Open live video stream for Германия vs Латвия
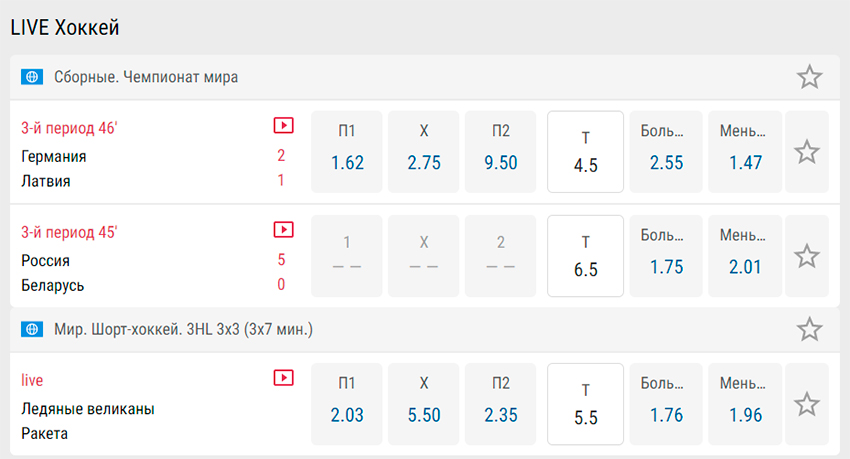The height and width of the screenshot is (459, 850). click(x=283, y=126)
